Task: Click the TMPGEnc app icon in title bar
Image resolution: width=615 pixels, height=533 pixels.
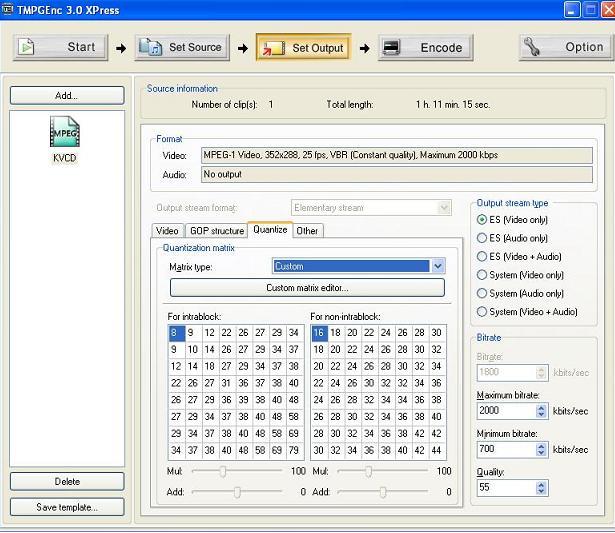Action: click(x=7, y=9)
